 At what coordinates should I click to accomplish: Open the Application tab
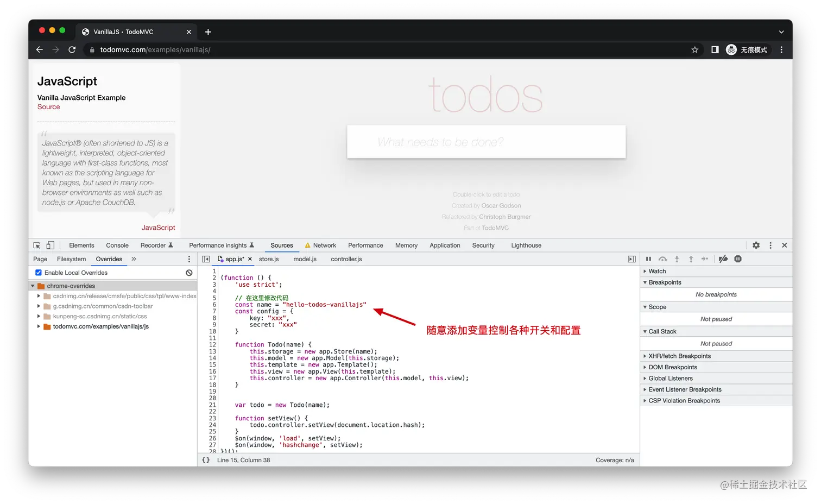(445, 245)
